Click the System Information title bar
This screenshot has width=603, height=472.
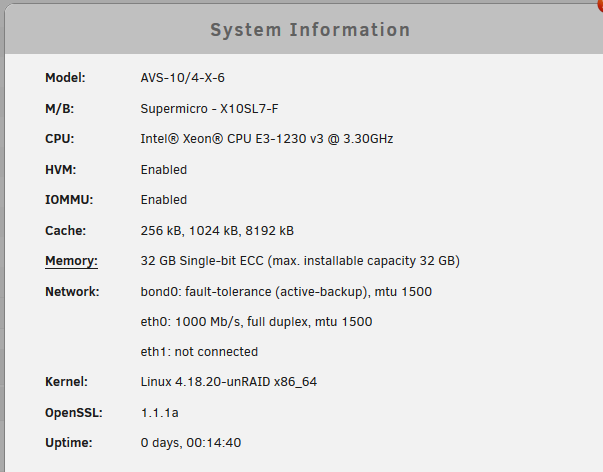coord(304,30)
